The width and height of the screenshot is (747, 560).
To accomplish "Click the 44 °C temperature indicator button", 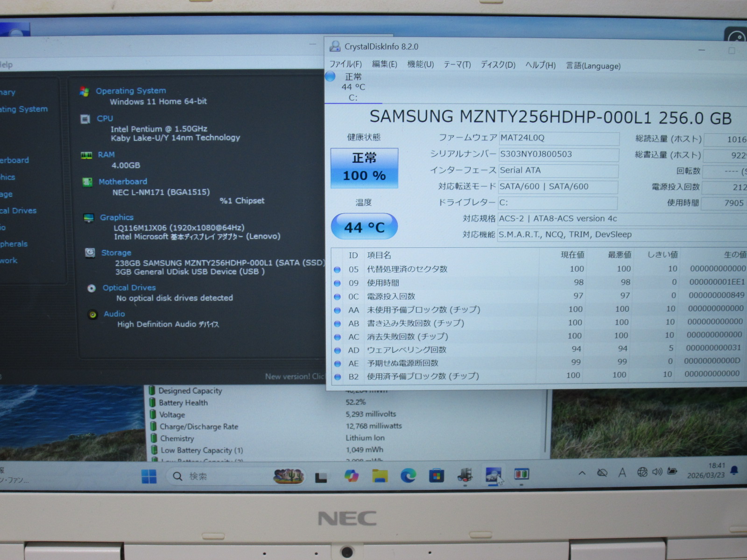I will coord(364,227).
